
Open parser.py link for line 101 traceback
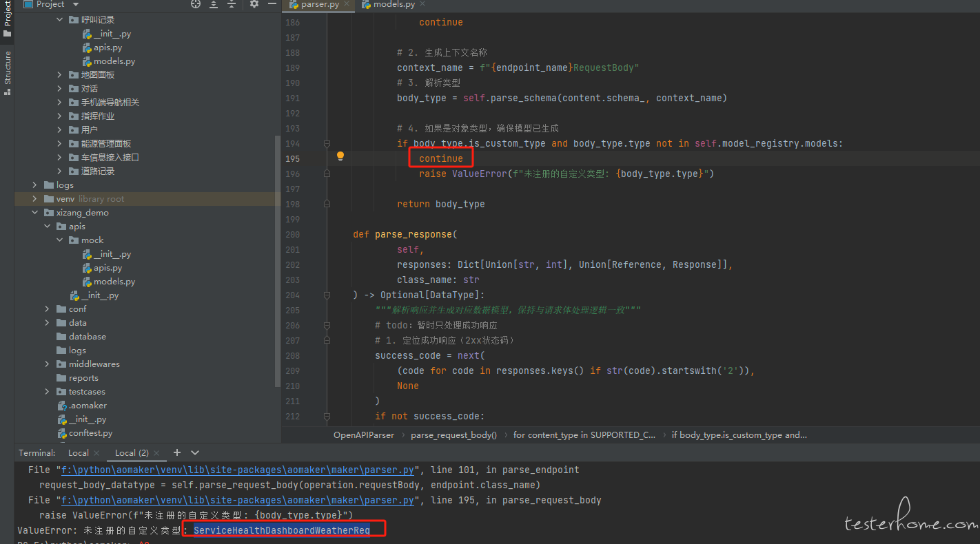pyautogui.click(x=238, y=470)
